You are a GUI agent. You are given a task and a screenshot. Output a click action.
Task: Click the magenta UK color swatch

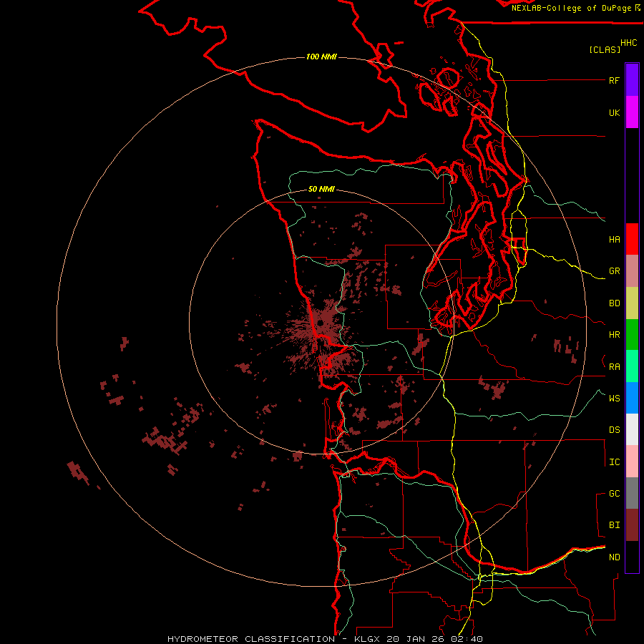[632, 112]
